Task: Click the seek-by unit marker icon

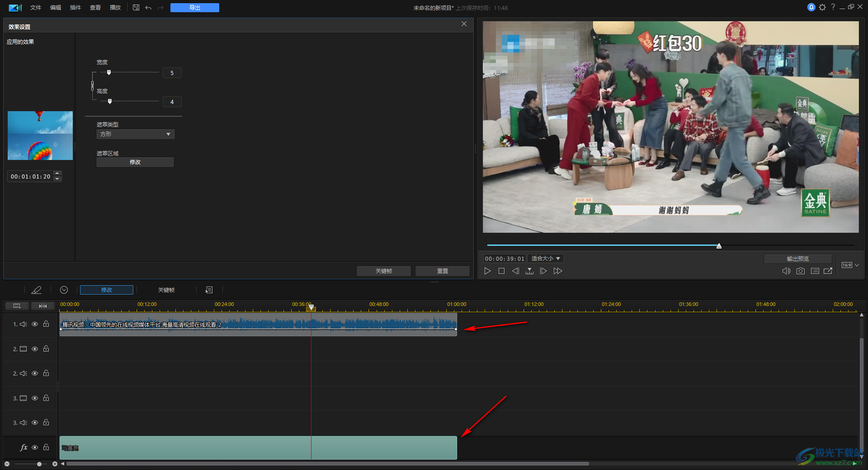Action: (x=529, y=271)
